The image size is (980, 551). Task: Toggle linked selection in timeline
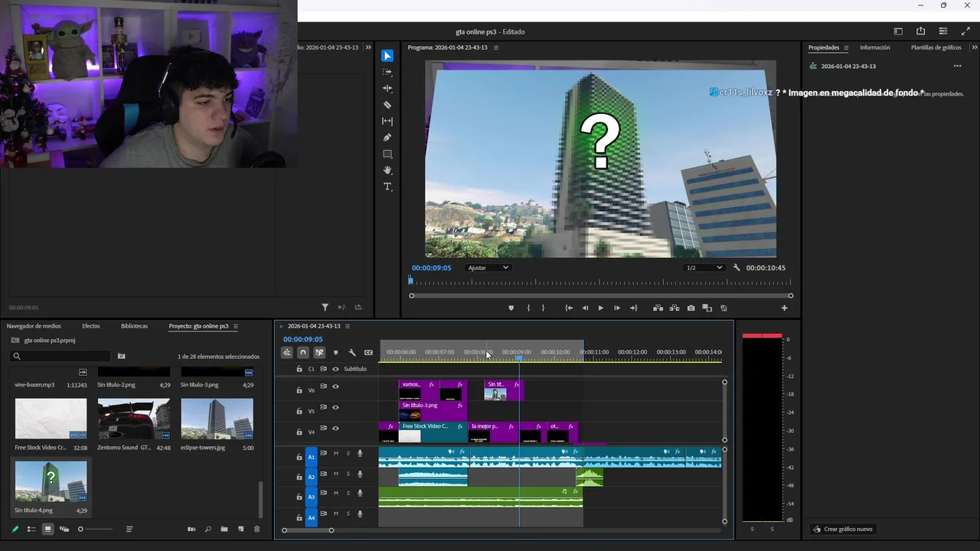pyautogui.click(x=319, y=353)
